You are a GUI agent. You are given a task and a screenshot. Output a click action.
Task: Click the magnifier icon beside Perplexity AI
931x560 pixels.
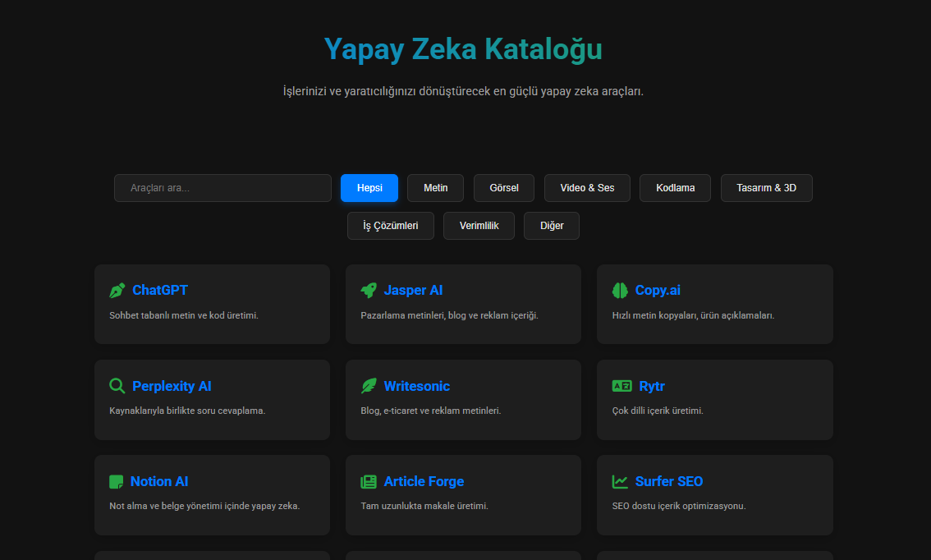pos(117,386)
